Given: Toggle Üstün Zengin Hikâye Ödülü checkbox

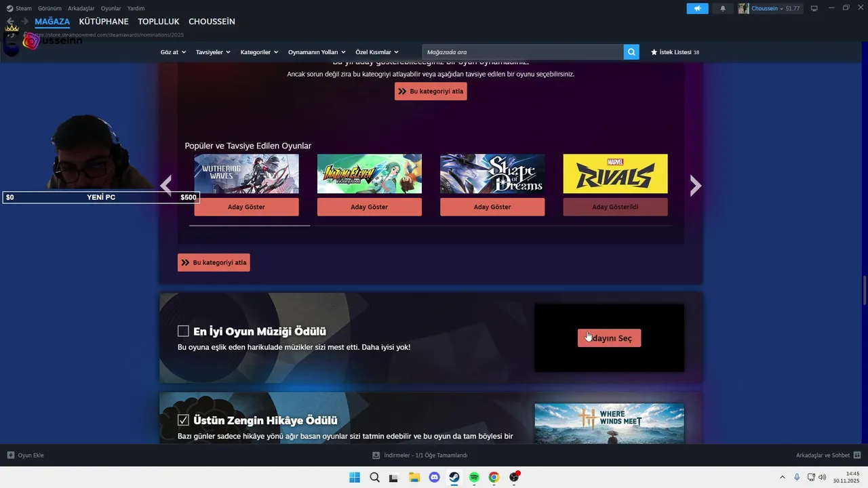Looking at the screenshot, I should (x=183, y=420).
